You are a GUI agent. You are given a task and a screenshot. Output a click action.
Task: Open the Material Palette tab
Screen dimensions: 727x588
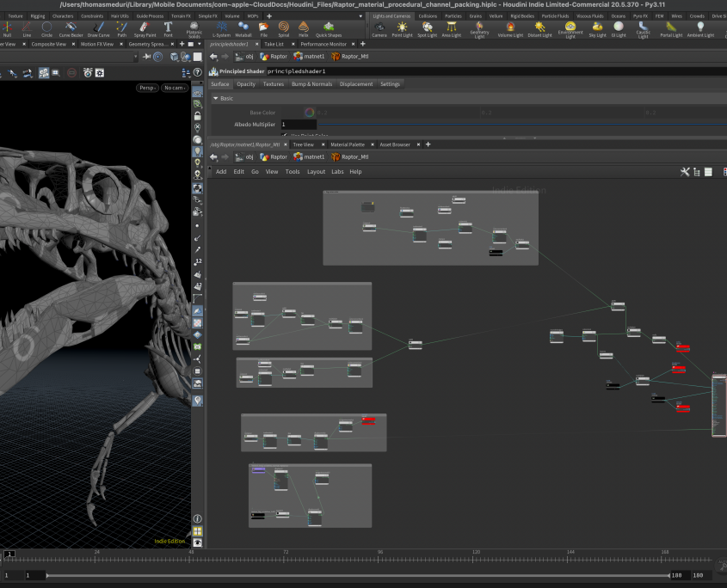348,144
